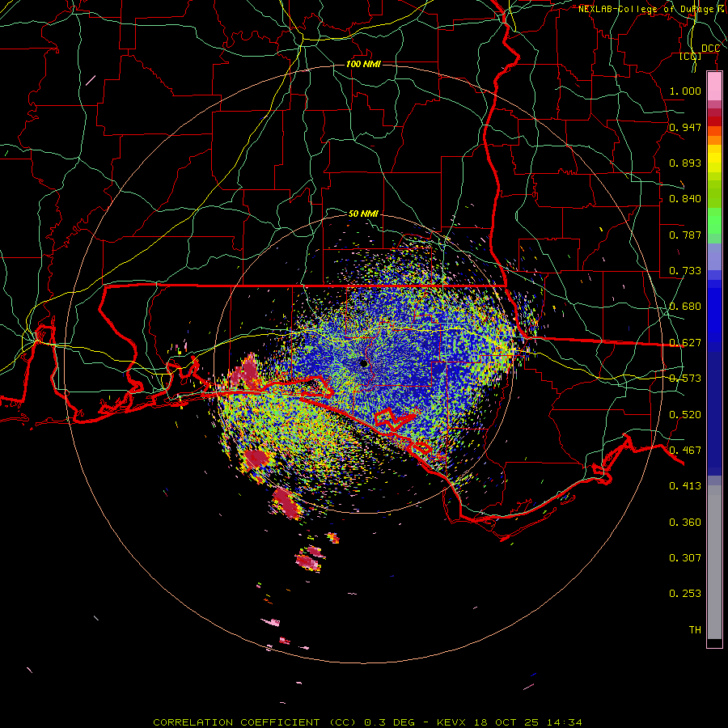This screenshot has height=728, width=728.
Task: Click the pink top segment of color bar
Action: [x=714, y=87]
